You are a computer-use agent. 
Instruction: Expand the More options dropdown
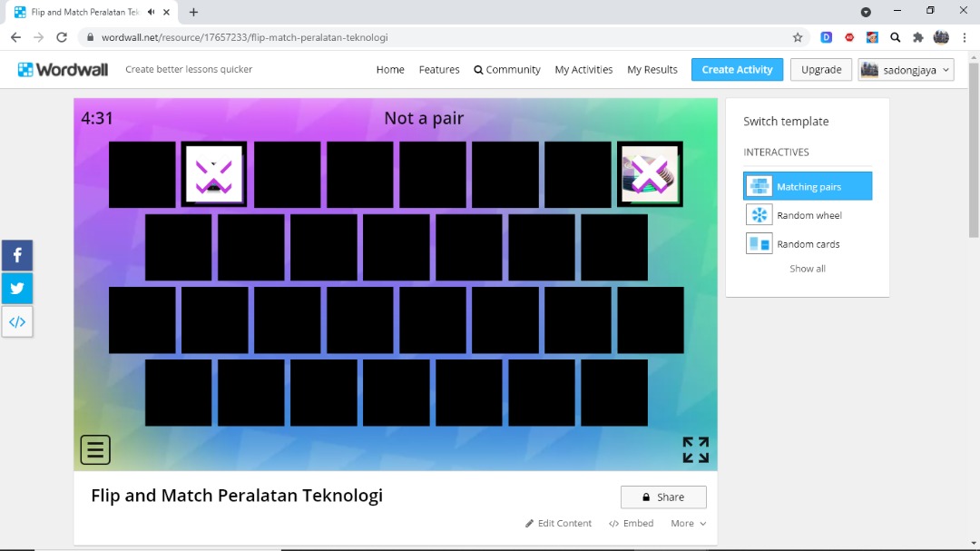click(688, 523)
